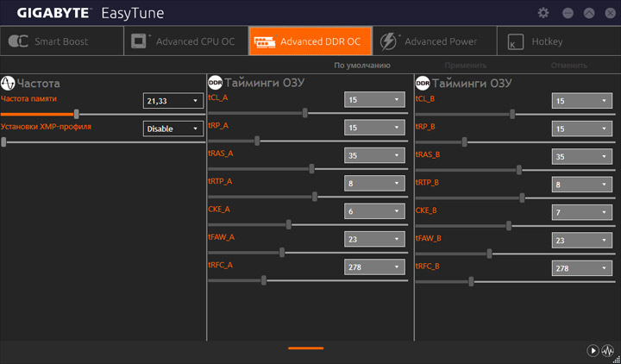This screenshot has height=364, width=621.
Task: Click the memory frequency slider handle
Action: pyautogui.click(x=76, y=115)
